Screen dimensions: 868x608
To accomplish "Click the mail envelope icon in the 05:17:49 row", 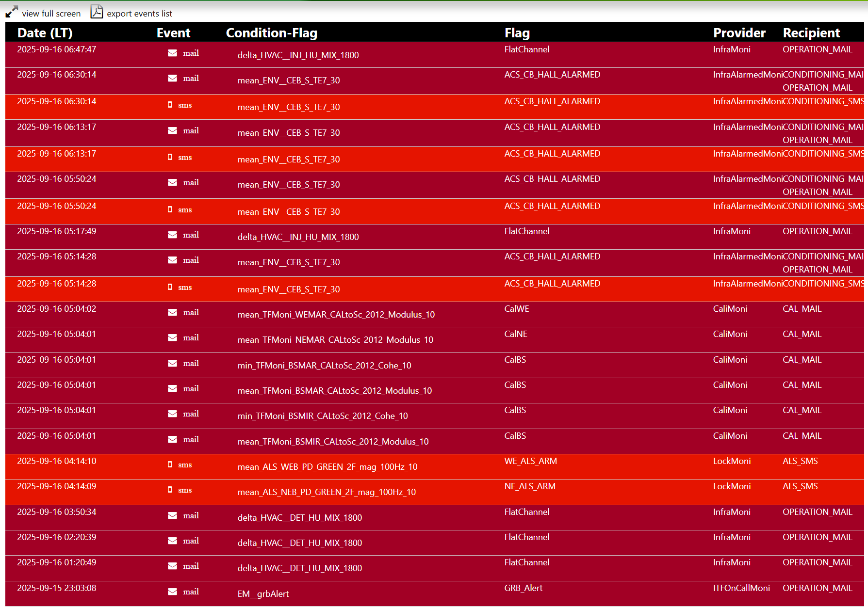I will 172,235.
